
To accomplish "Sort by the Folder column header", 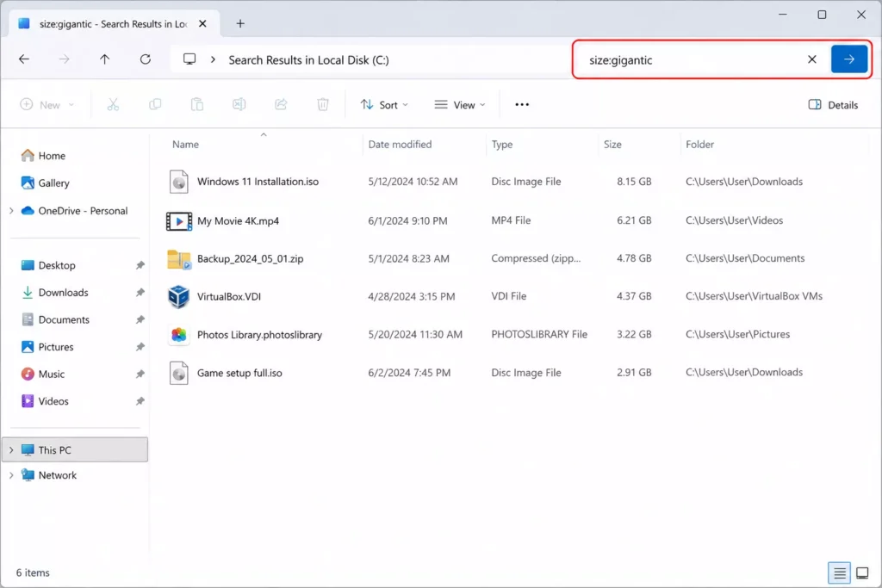I will 699,145.
